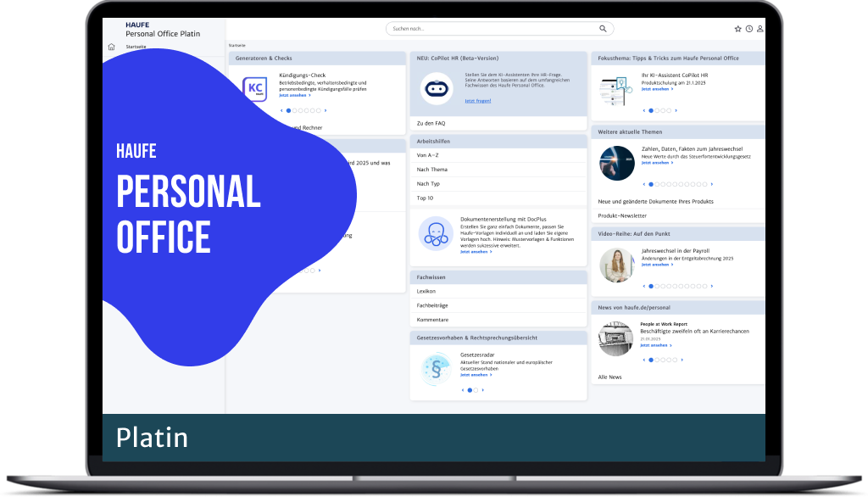Go to previous slide in Kündigungs-Check carousel
The width and height of the screenshot is (868, 497).
click(x=281, y=111)
